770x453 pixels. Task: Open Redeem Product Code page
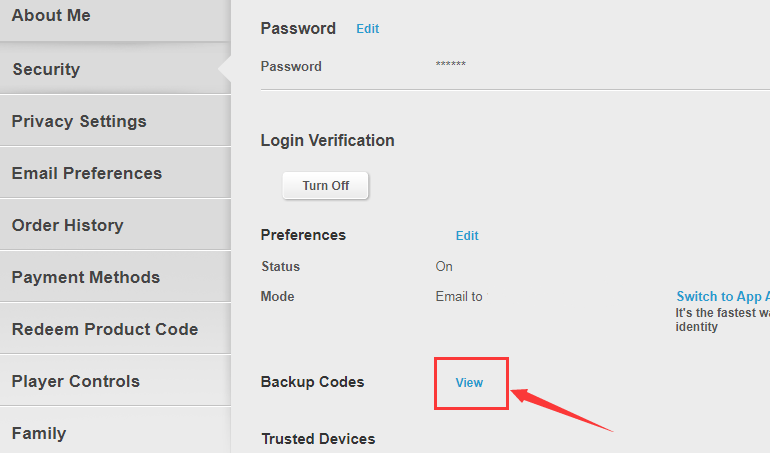(104, 329)
